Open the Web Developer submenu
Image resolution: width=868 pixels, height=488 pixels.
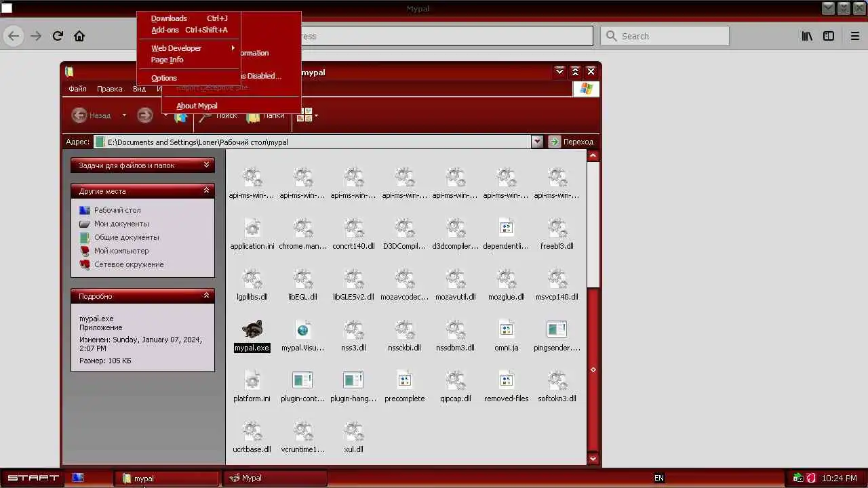[x=189, y=48]
